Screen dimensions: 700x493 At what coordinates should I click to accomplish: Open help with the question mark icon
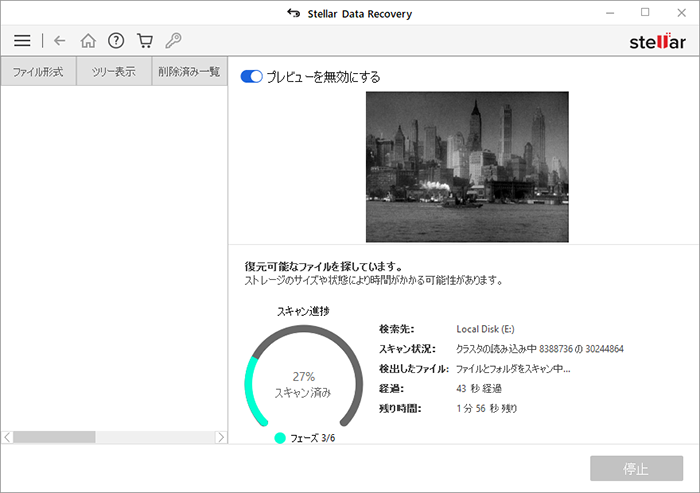tap(116, 41)
